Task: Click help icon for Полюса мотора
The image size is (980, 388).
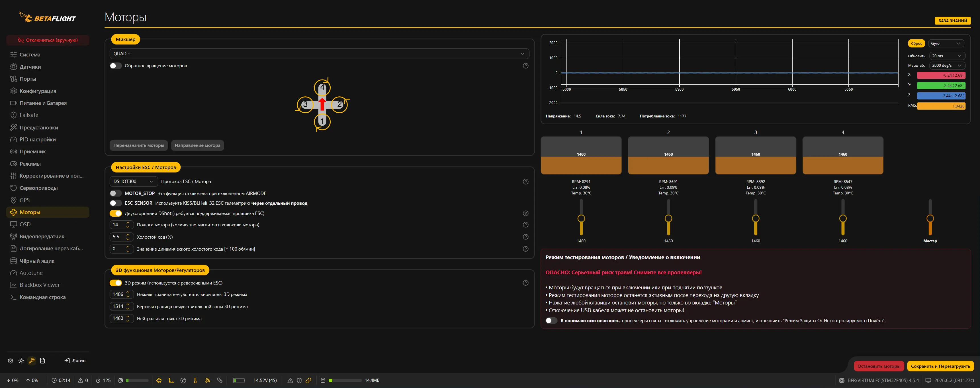Action: (525, 225)
